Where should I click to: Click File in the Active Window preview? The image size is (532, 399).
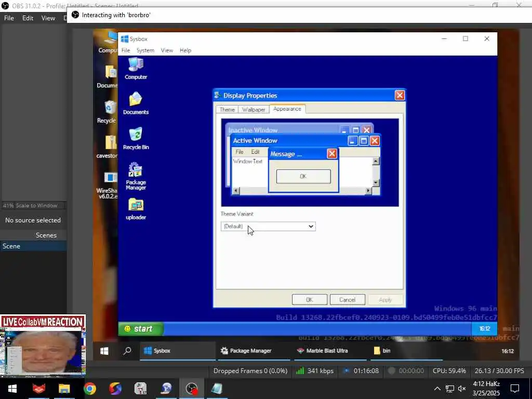tap(240, 152)
